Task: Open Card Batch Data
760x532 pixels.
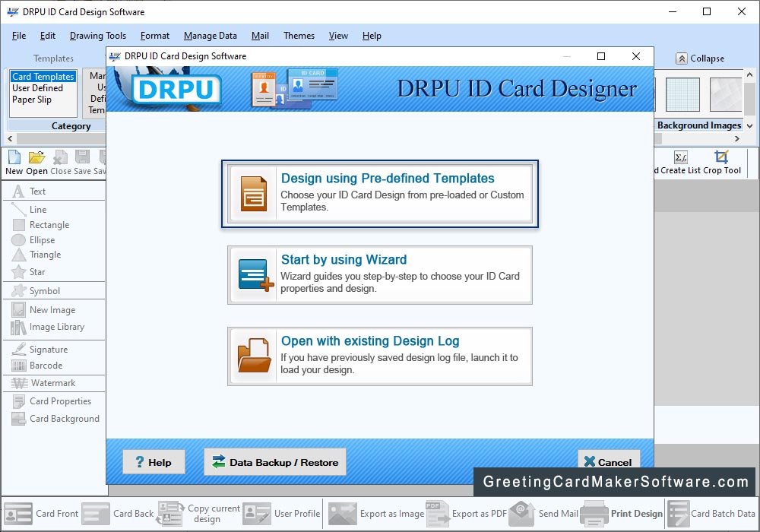Action: 711,514
